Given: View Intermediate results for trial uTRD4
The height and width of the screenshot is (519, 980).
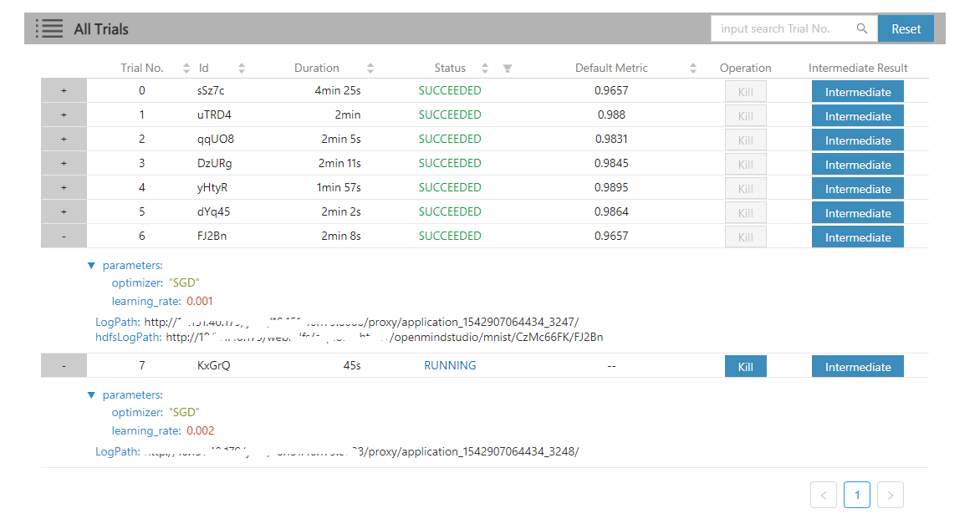Looking at the screenshot, I should point(857,115).
